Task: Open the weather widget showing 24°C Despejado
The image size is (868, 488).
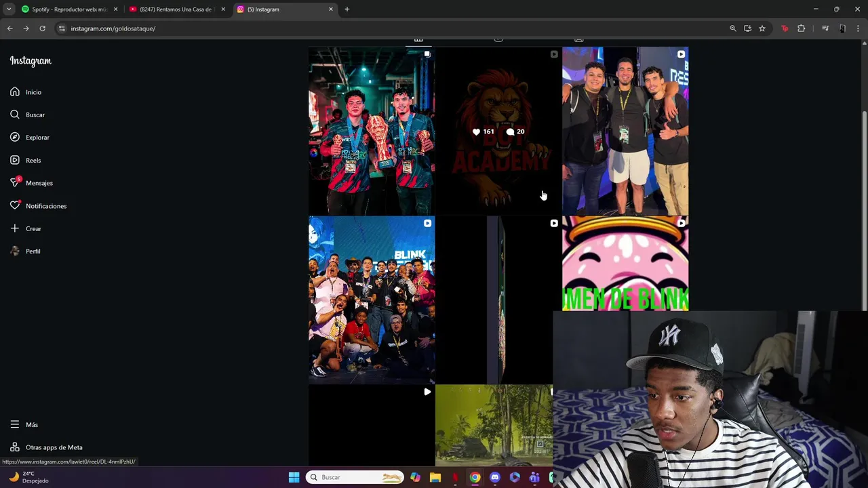Action: (28, 477)
